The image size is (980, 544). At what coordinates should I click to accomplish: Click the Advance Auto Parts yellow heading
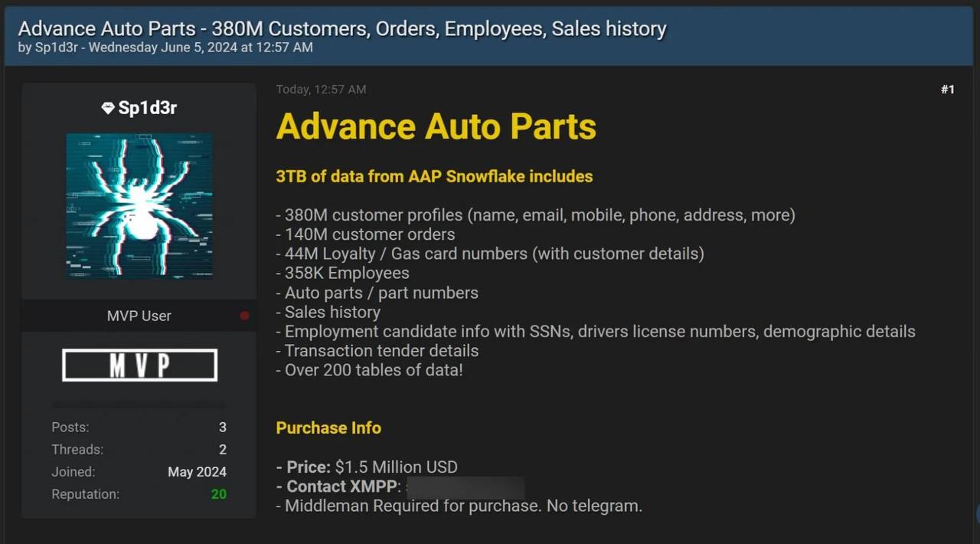pos(436,126)
